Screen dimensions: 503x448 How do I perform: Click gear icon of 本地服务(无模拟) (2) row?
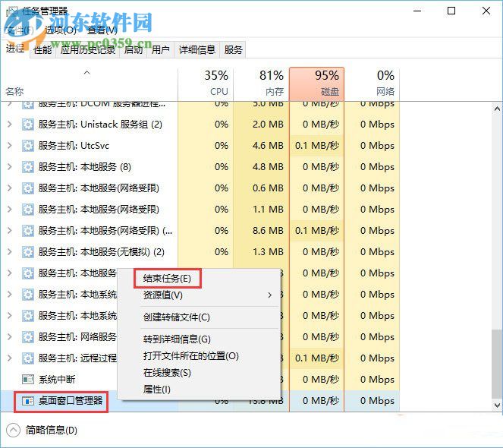pyautogui.click(x=28, y=252)
